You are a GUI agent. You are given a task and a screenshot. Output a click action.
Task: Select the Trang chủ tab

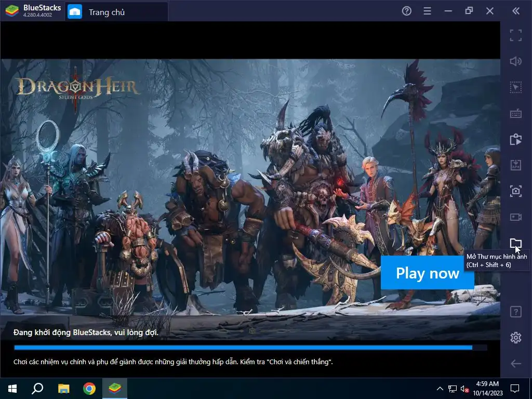pos(116,12)
